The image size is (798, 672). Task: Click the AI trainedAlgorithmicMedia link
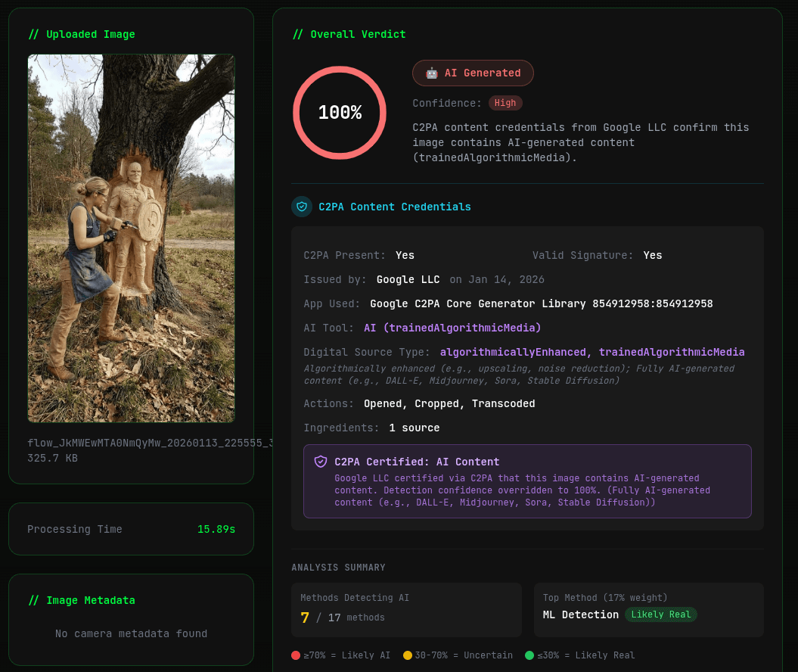452,328
